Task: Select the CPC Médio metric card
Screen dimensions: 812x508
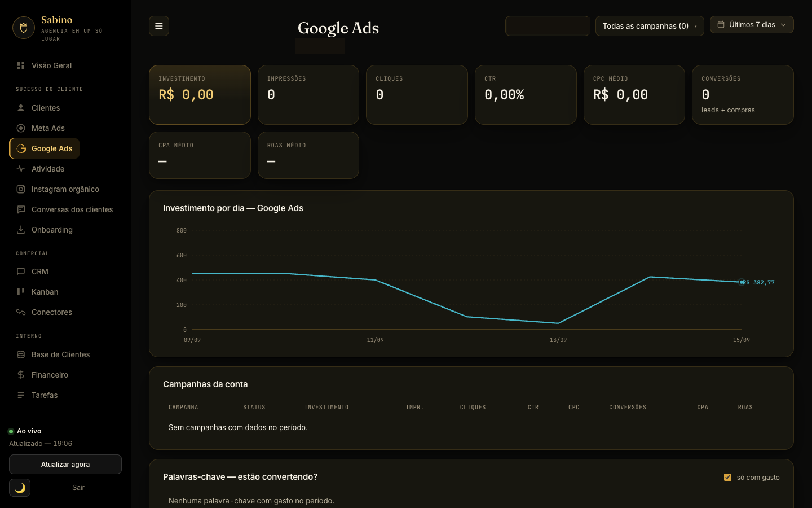Action: (x=634, y=95)
